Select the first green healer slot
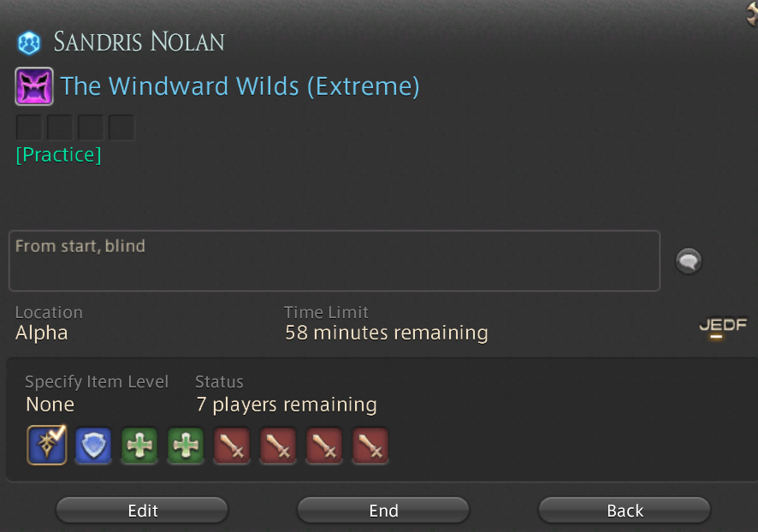 coord(139,446)
